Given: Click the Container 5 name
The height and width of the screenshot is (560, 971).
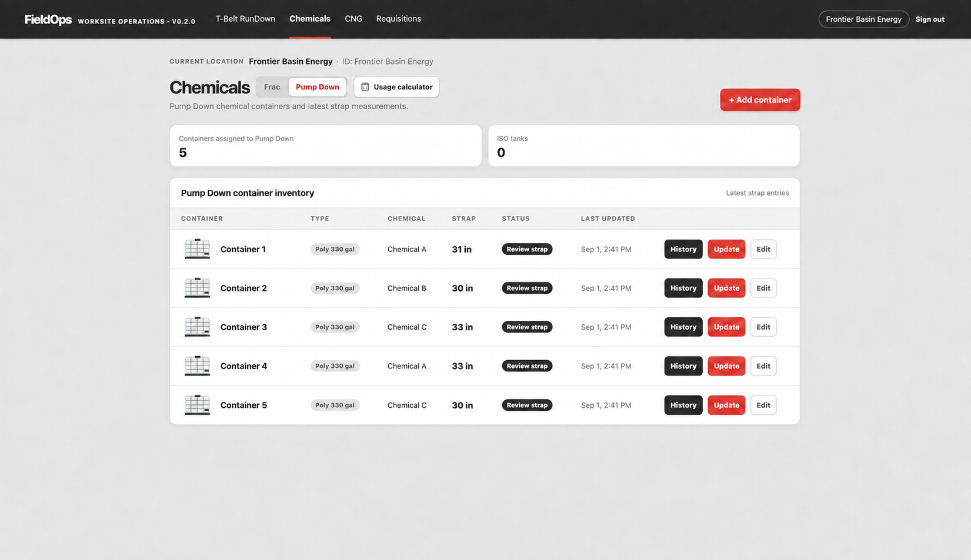Looking at the screenshot, I should pos(243,405).
